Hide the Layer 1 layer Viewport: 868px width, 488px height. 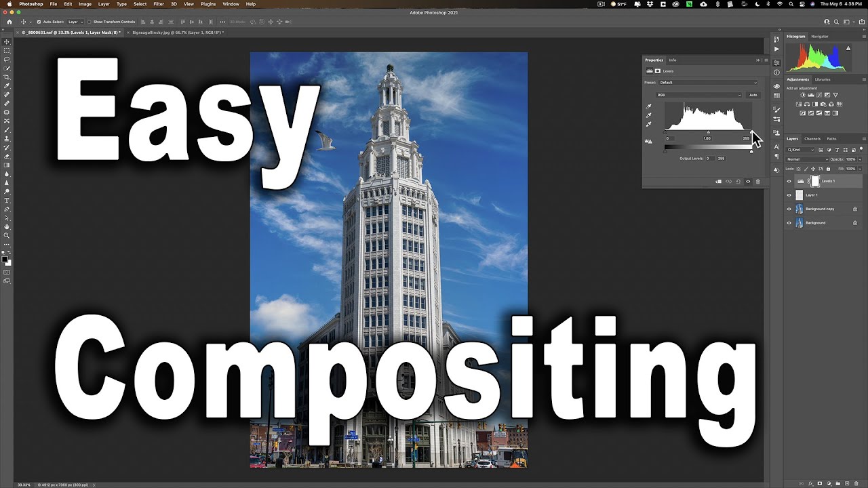click(789, 195)
